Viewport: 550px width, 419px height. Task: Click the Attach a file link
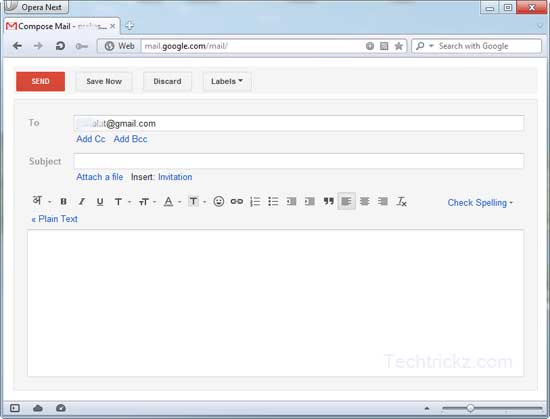[100, 177]
